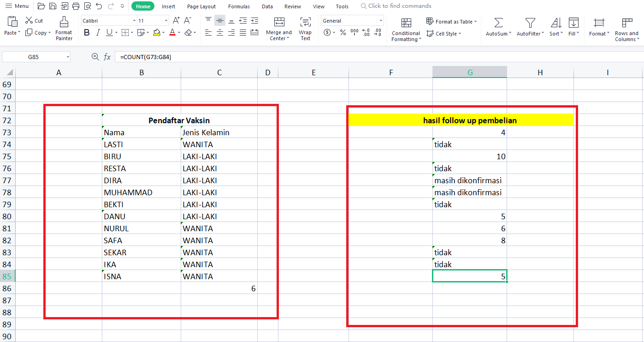Click the Merge and Center button
The width and height of the screenshot is (644, 342).
point(279,29)
